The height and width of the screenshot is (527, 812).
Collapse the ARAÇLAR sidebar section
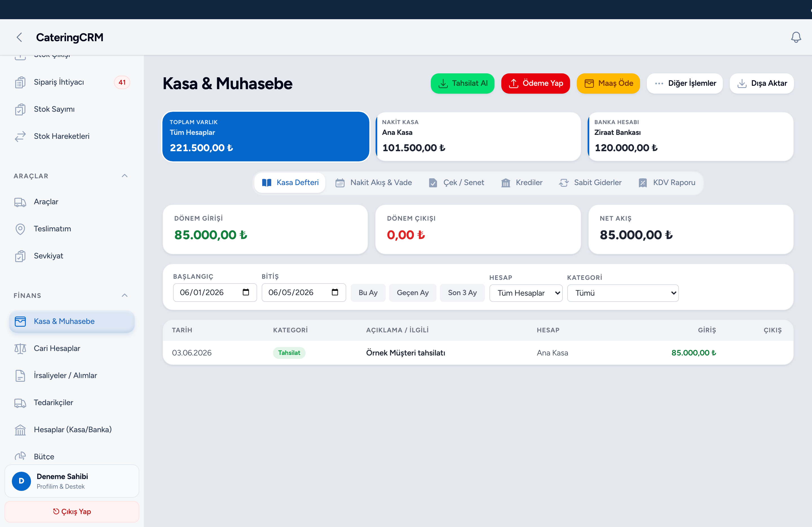click(x=125, y=176)
